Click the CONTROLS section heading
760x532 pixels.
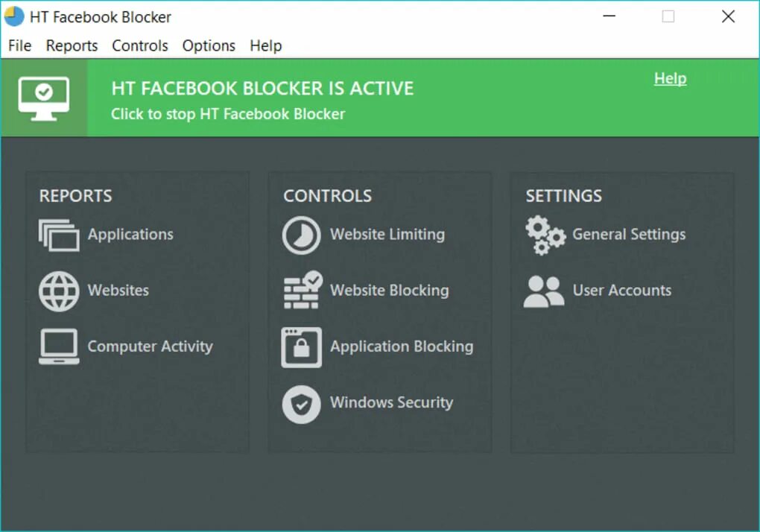327,196
